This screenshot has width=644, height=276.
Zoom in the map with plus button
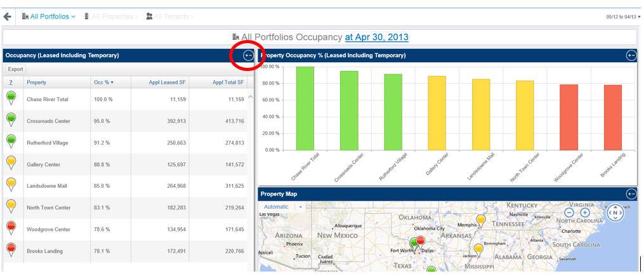[x=585, y=213]
